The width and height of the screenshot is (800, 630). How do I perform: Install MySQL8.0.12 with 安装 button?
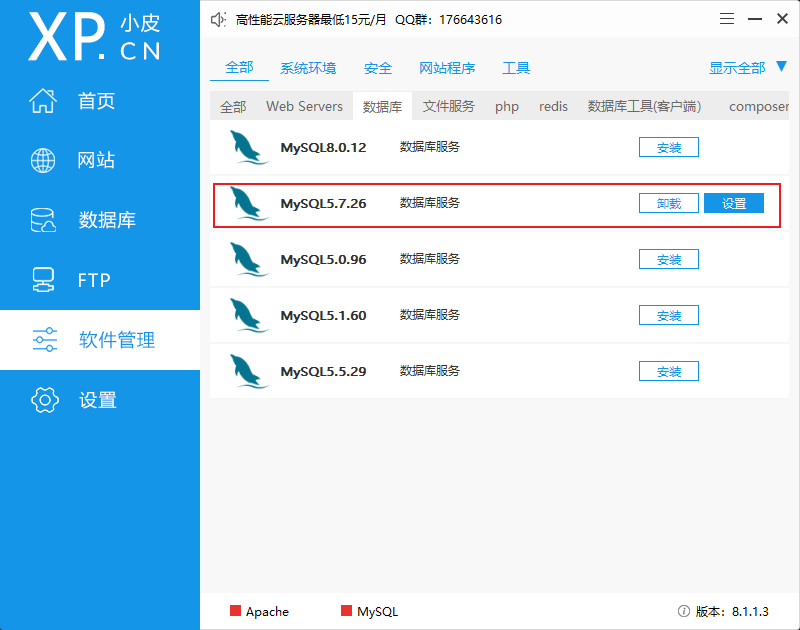pyautogui.click(x=669, y=147)
